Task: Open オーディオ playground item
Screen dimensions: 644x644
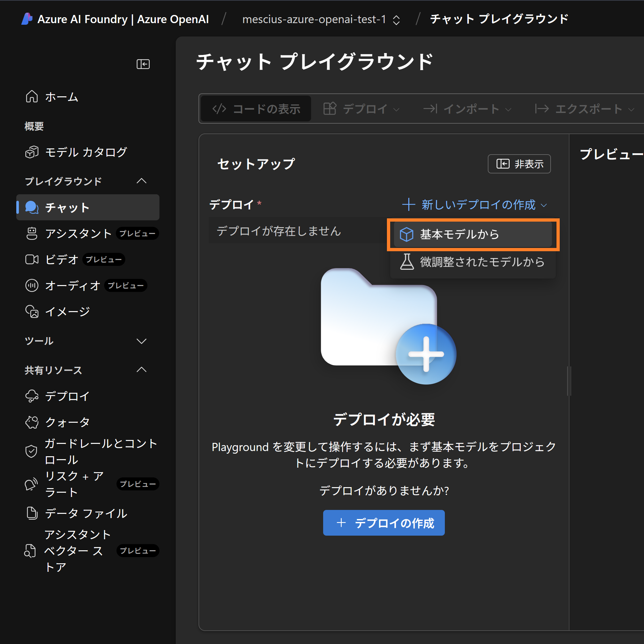Action: pos(88,285)
